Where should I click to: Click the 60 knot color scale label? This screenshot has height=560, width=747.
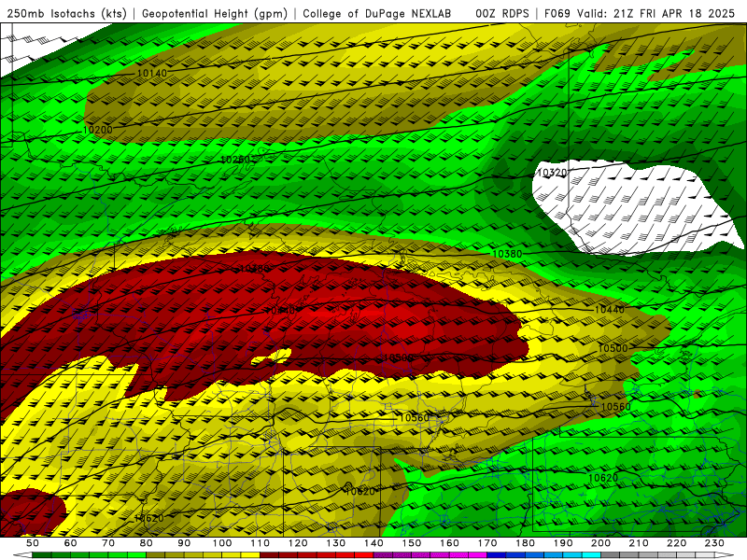[x=70, y=543]
